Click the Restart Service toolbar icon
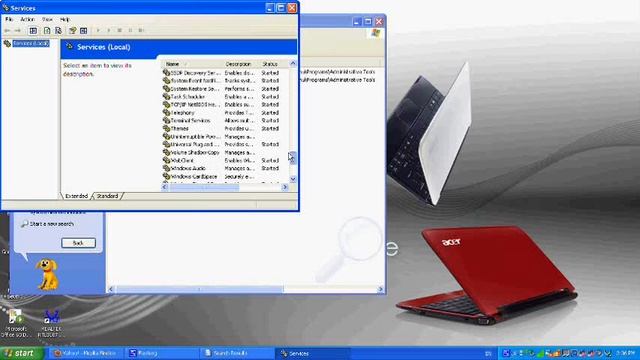The image size is (640, 360). [141, 30]
